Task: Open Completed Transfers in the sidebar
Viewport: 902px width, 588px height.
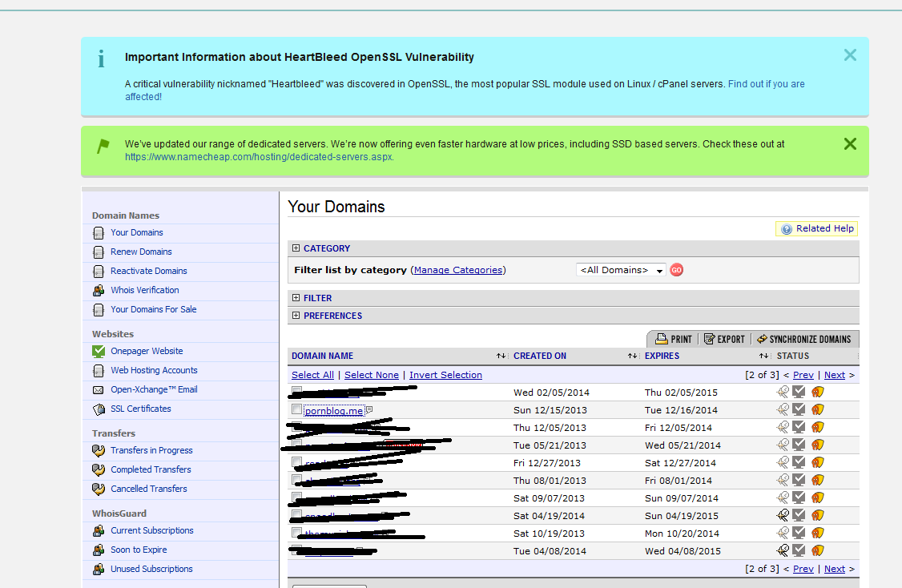Action: (151, 469)
